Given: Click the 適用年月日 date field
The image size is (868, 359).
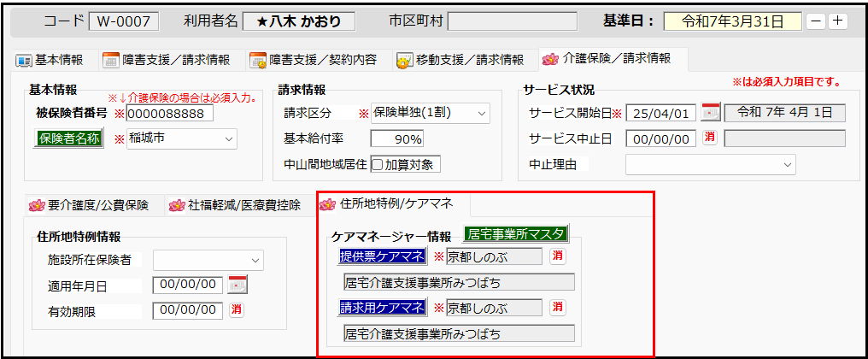Looking at the screenshot, I should [188, 285].
